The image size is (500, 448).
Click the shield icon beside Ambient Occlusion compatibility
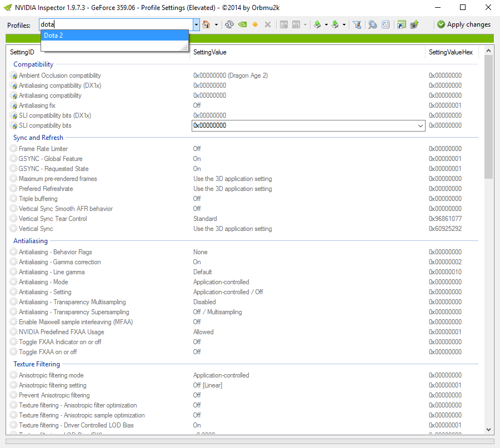click(14, 76)
